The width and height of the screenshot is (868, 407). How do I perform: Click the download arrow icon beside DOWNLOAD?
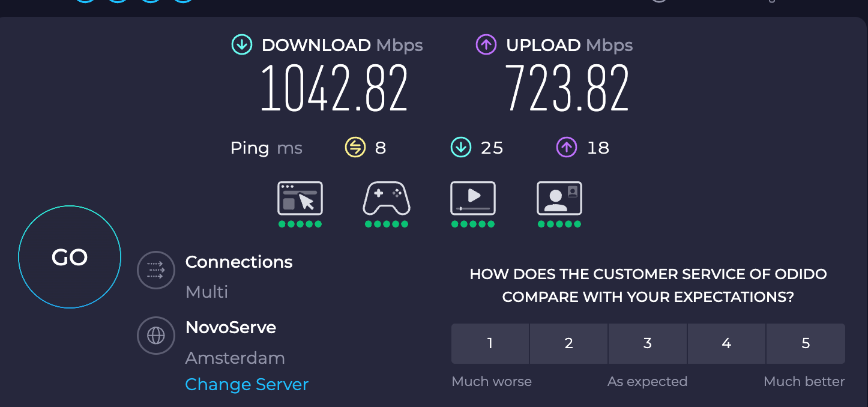pyautogui.click(x=242, y=44)
